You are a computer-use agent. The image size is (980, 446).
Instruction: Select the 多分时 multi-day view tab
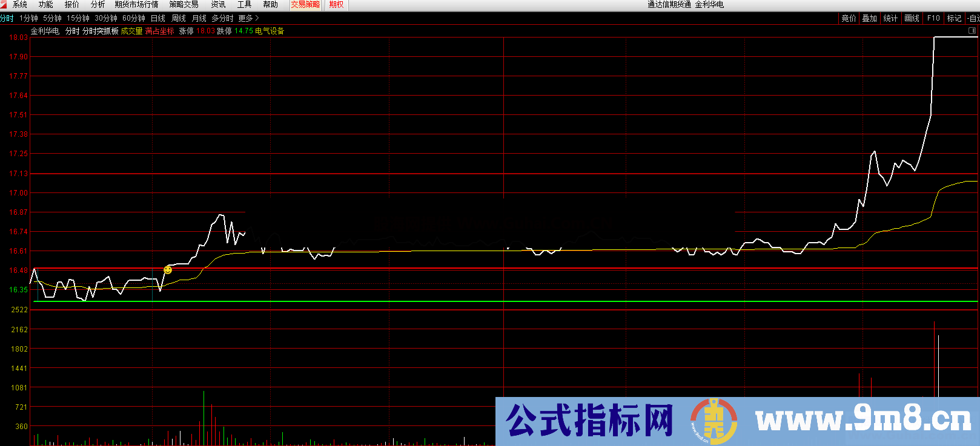coord(222,19)
